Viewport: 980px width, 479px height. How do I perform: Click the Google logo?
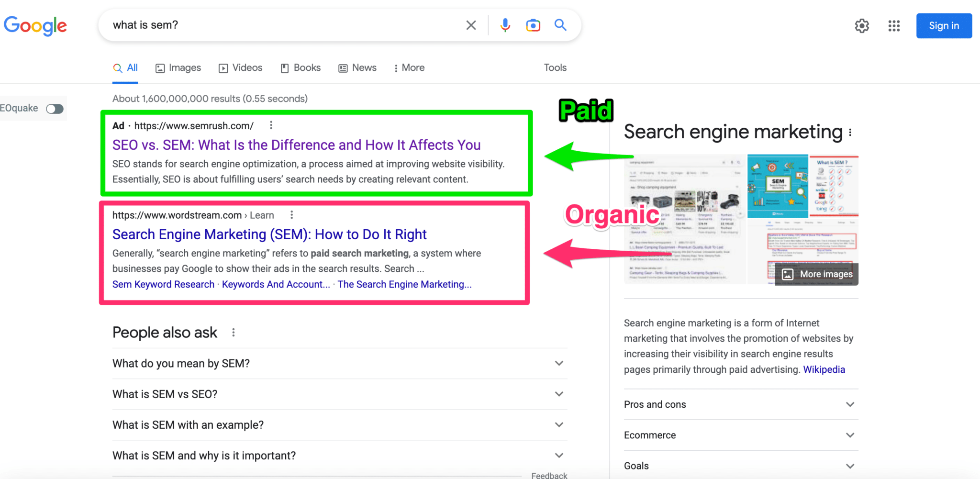[x=35, y=26]
